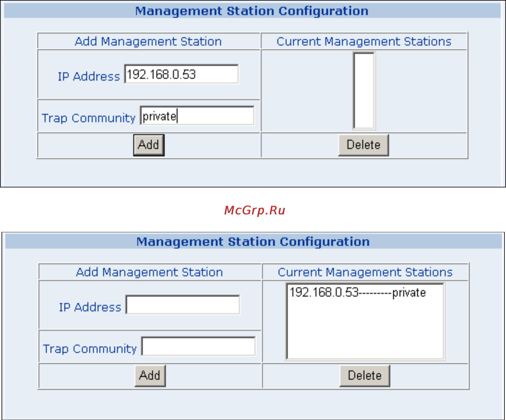Click upper Add Management Station header
This screenshot has width=506, height=420.
[148, 41]
